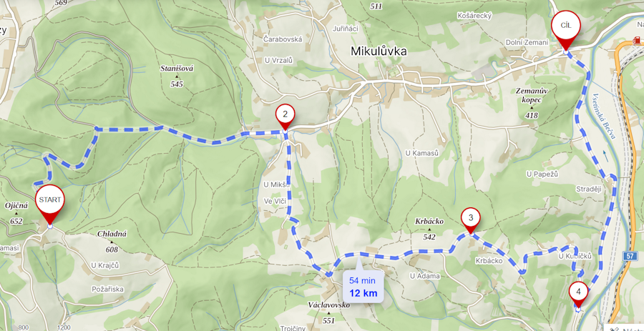Click the road 57 number badge
The width and height of the screenshot is (644, 331).
tap(631, 256)
